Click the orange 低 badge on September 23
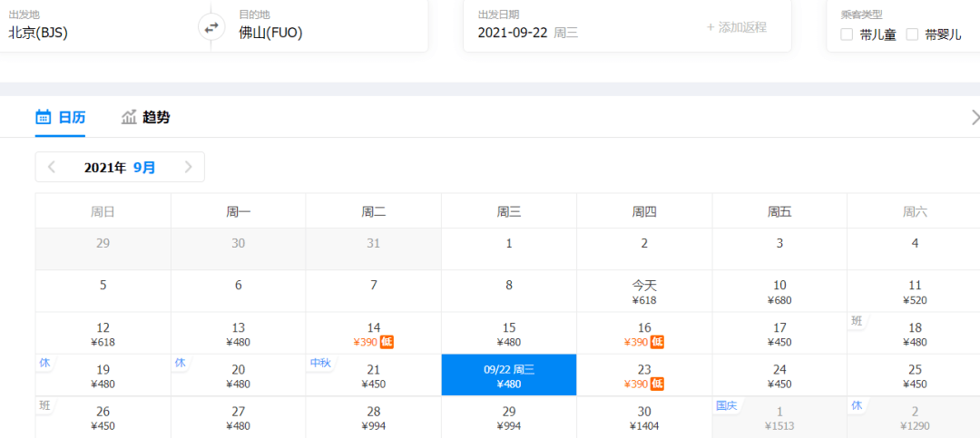The image size is (980, 438). click(658, 384)
